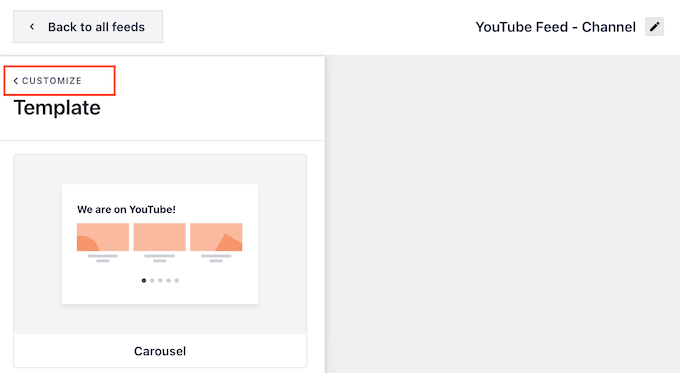
Task: Click the Carousel label
Action: (x=160, y=351)
